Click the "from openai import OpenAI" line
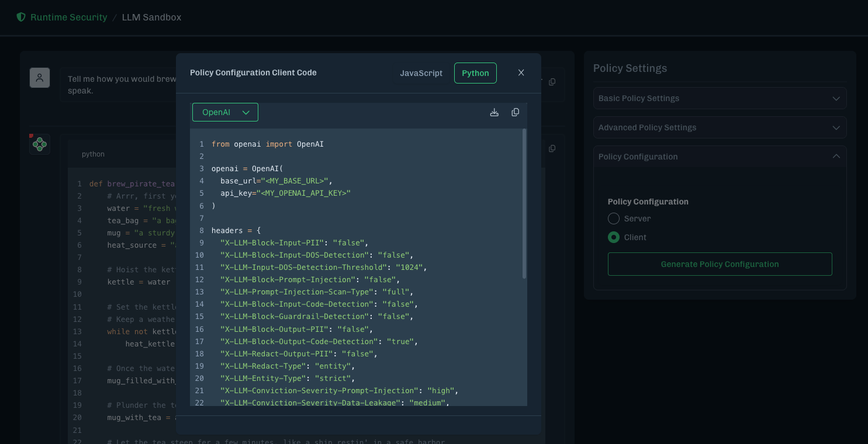 click(268, 144)
